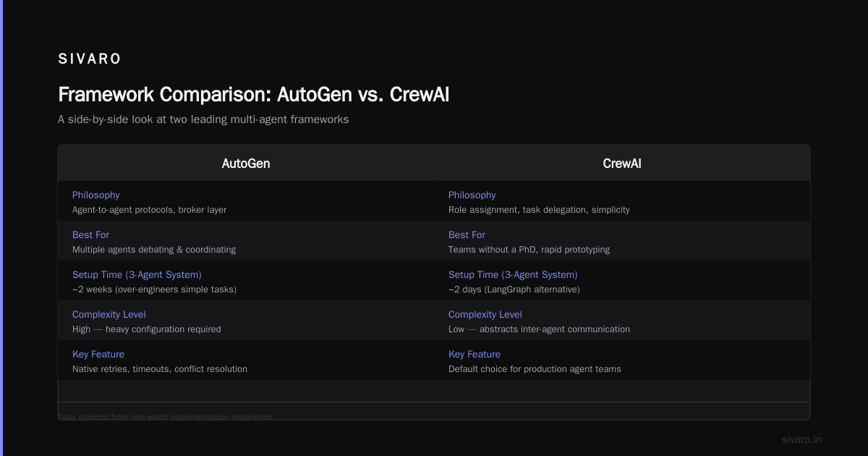Click the side-by-side subtitle text

click(203, 119)
